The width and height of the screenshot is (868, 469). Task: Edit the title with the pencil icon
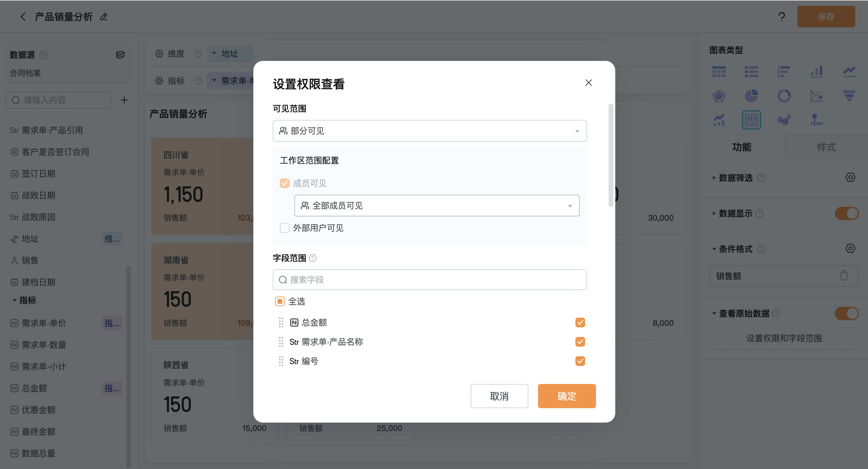104,17
